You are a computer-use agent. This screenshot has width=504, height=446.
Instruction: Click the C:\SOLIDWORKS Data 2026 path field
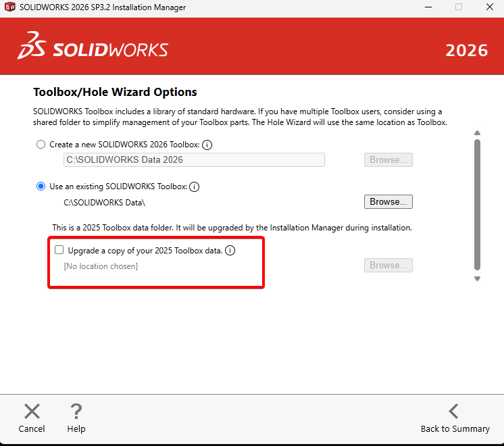click(194, 159)
